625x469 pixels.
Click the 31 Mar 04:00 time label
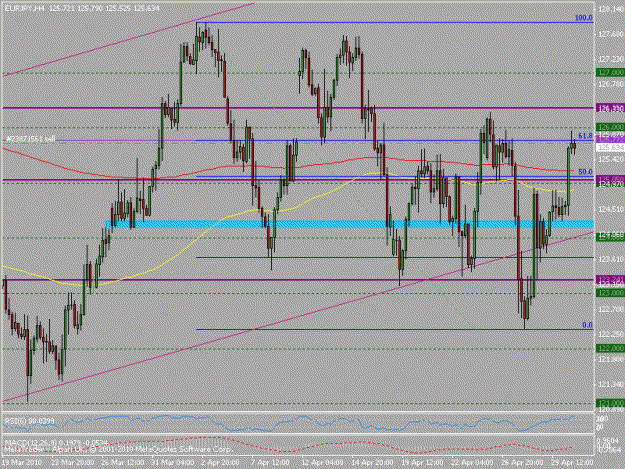coord(172,463)
